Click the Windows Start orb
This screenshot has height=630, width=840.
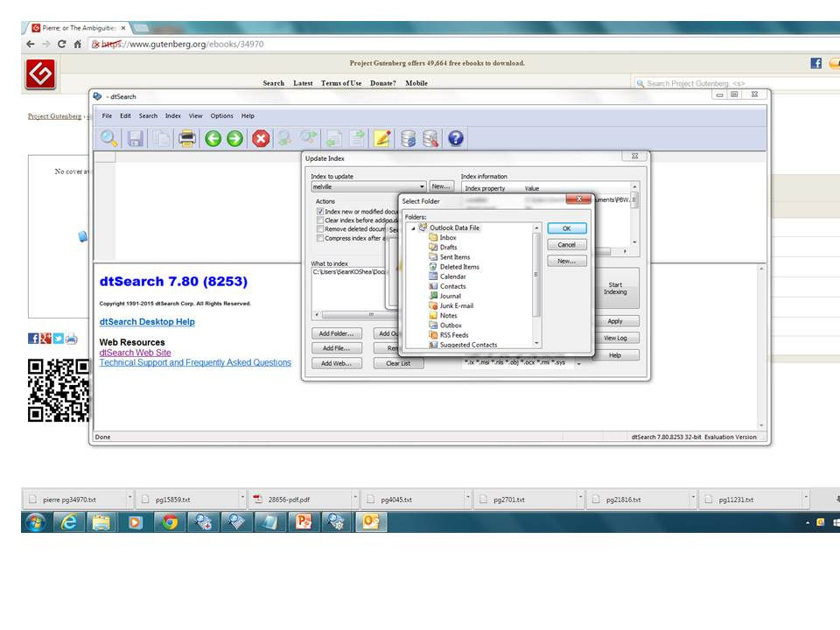pos(35,521)
